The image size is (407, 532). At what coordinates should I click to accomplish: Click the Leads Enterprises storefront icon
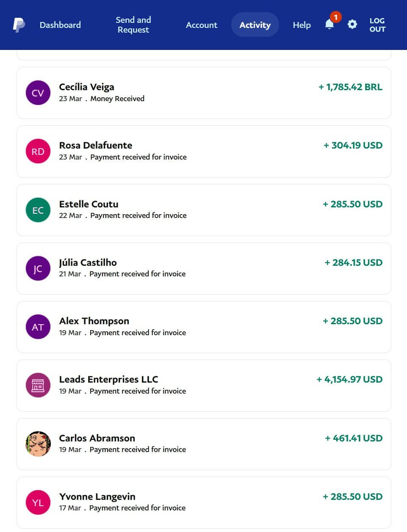point(38,385)
